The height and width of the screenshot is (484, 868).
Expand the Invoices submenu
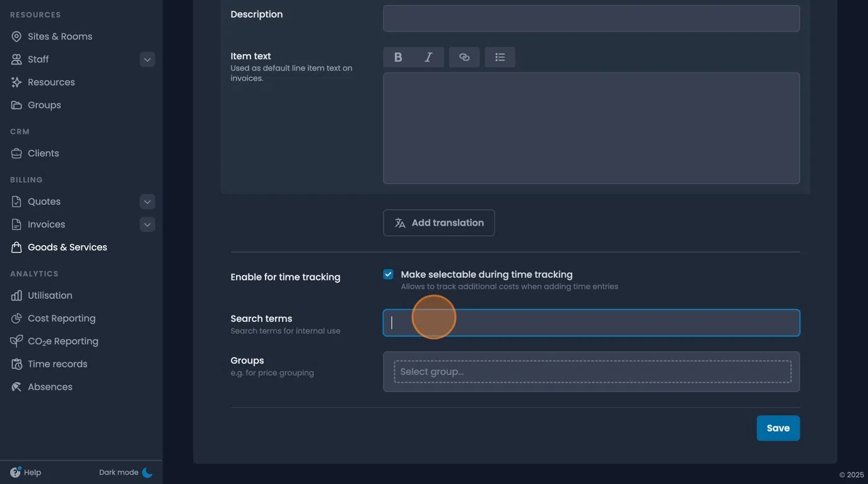[x=147, y=224]
